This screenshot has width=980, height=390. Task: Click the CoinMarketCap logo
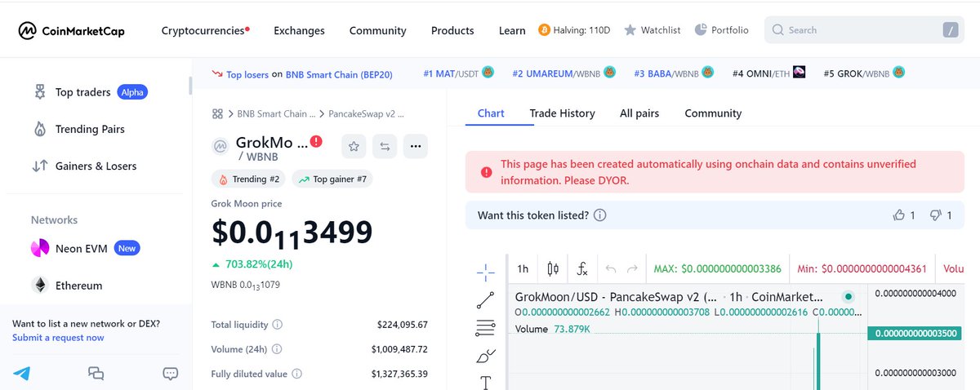[72, 30]
